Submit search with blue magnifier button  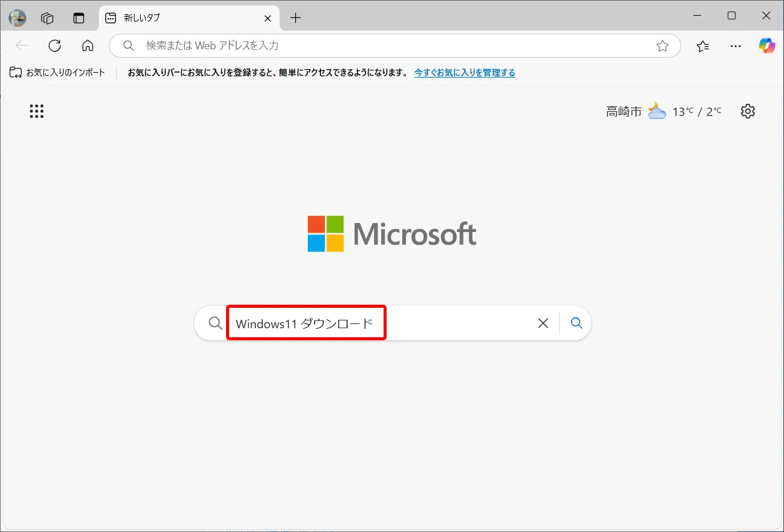click(577, 323)
